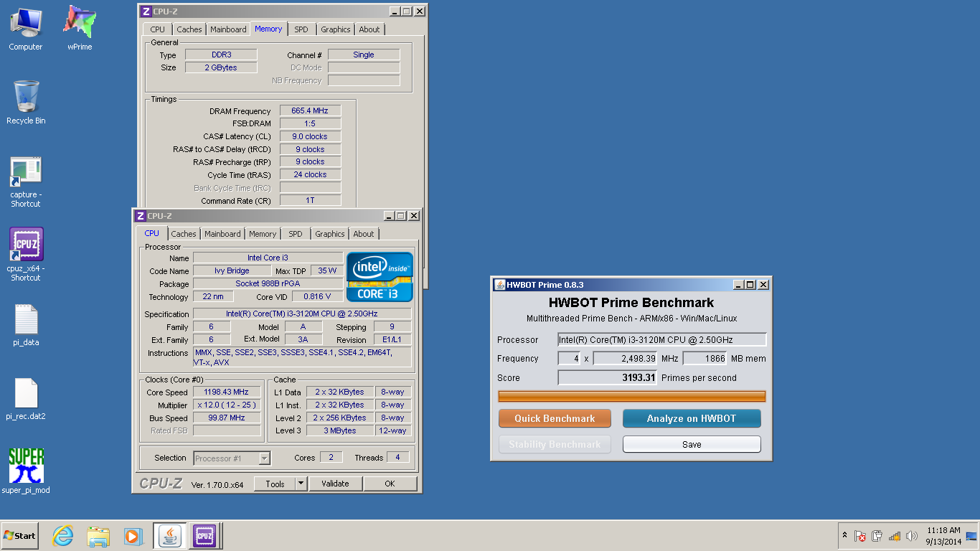
Task: Select the pi_rec.dat2 file icon
Action: pos(26,399)
